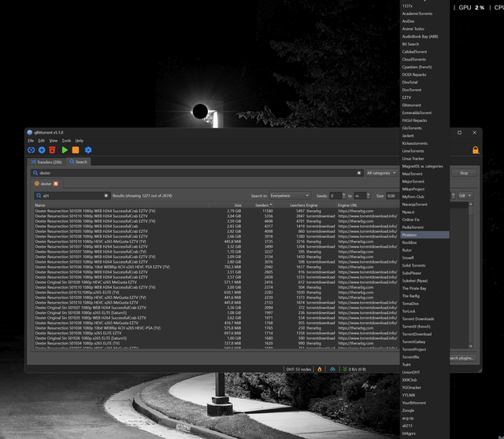Click the shuffle icon on the Transfers tab
The image size is (504, 439).
[x=33, y=162]
